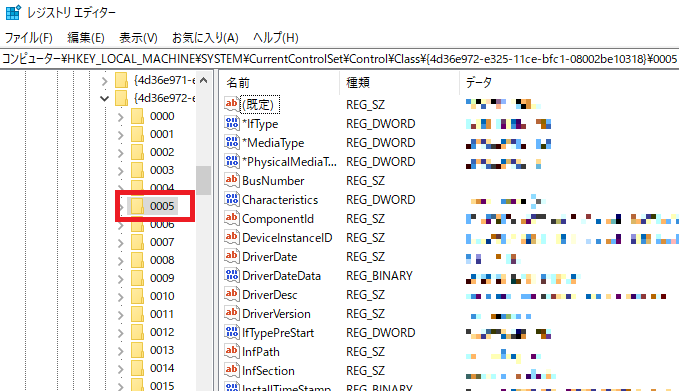Open the お気に入り(A) menu

coord(205,38)
